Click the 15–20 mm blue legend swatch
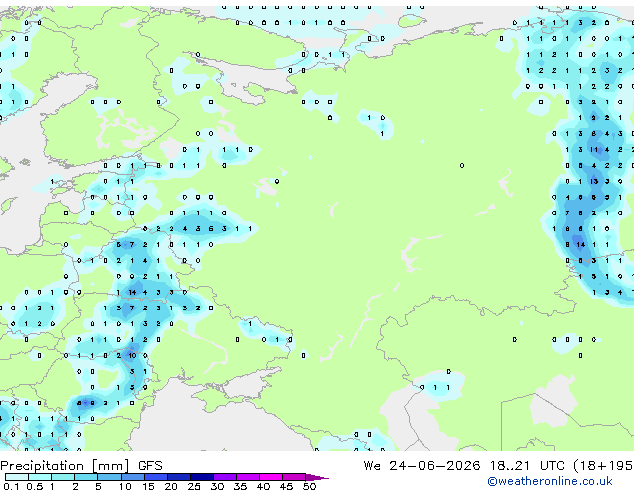Viewport: 634px width, 490px height. coord(155,477)
